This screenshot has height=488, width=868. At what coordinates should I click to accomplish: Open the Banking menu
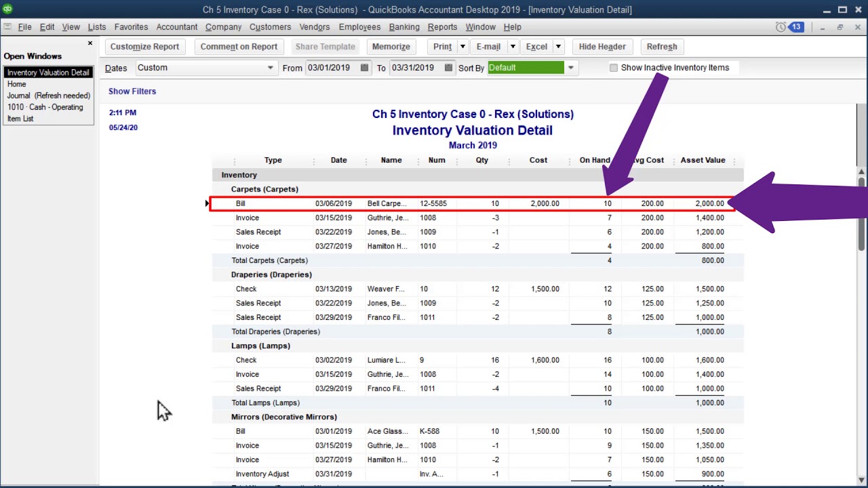(404, 27)
